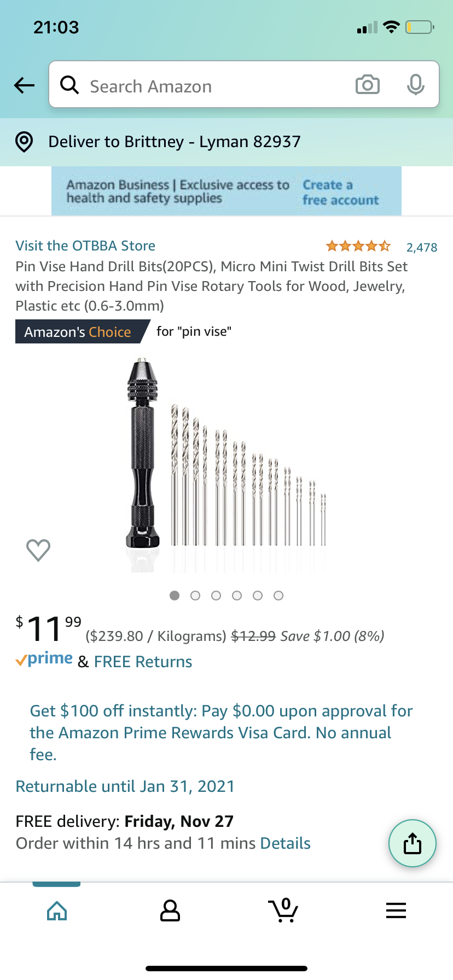Go to the Home tab
The height and width of the screenshot is (980, 453).
[x=57, y=911]
